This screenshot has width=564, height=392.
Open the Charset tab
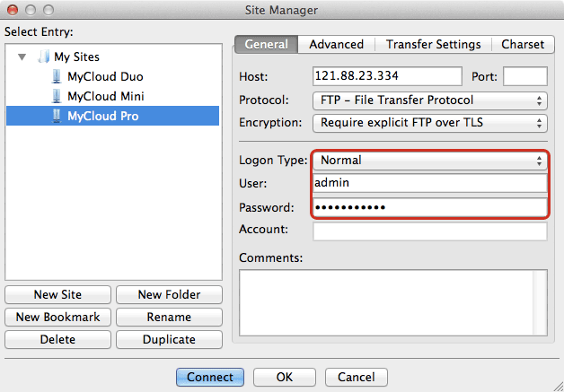click(522, 44)
